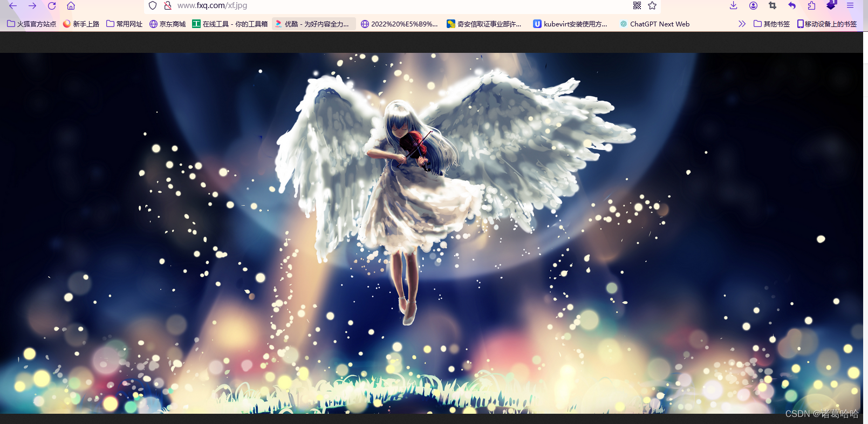This screenshot has width=868, height=424.
Task: Click the shield tracking protection icon
Action: [153, 5]
